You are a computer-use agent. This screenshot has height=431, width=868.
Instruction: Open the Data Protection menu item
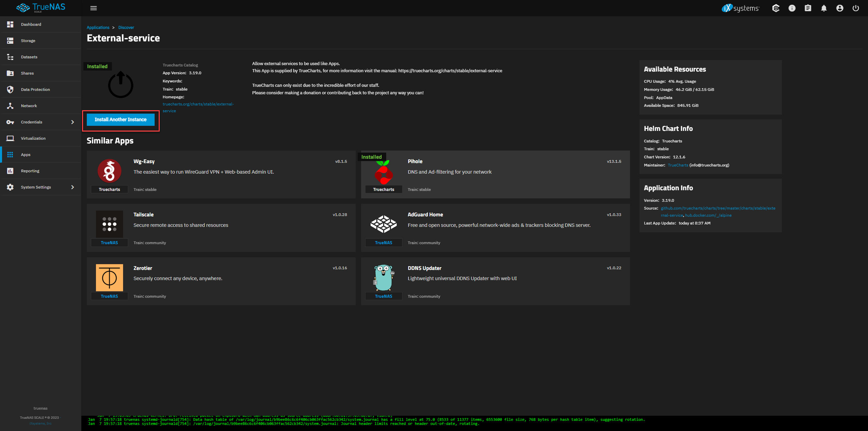coord(41,90)
